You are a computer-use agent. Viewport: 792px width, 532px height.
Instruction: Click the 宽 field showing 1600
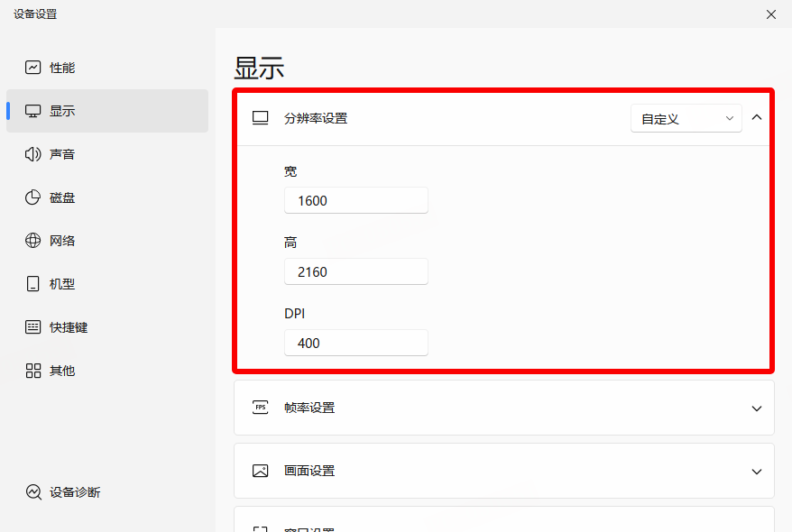coord(355,201)
